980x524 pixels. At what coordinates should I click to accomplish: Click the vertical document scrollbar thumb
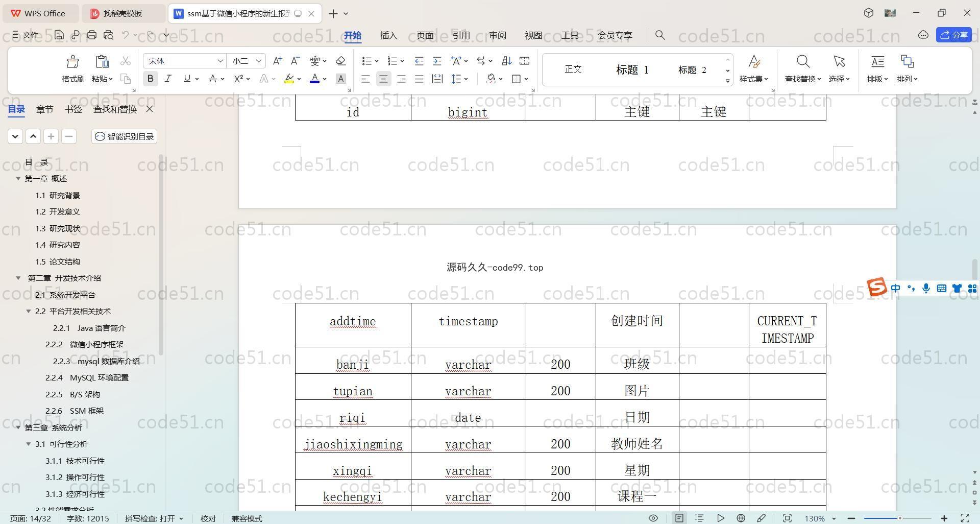975,269
